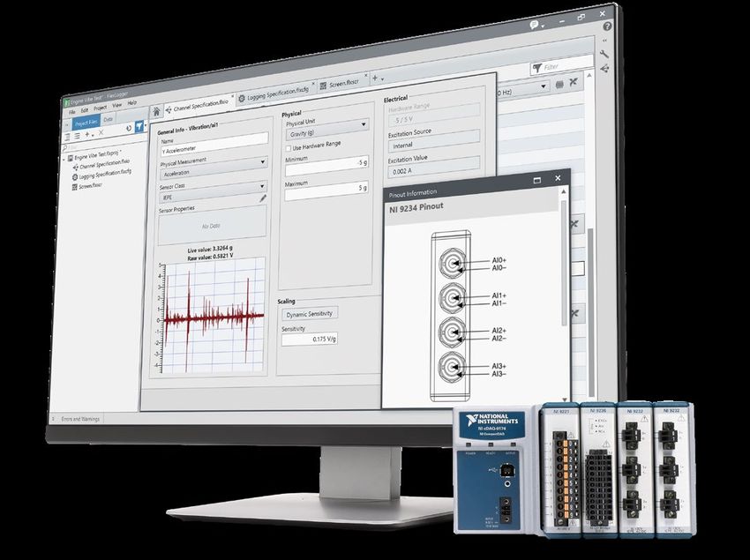750x560 pixels.
Task: Toggle the blue filter funnel in Project Files
Action: (x=139, y=126)
